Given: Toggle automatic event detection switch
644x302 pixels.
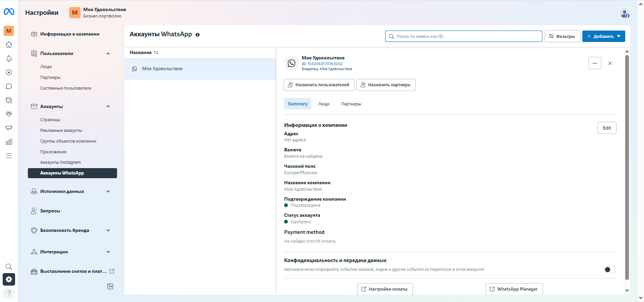Looking at the screenshot, I should click(x=610, y=269).
